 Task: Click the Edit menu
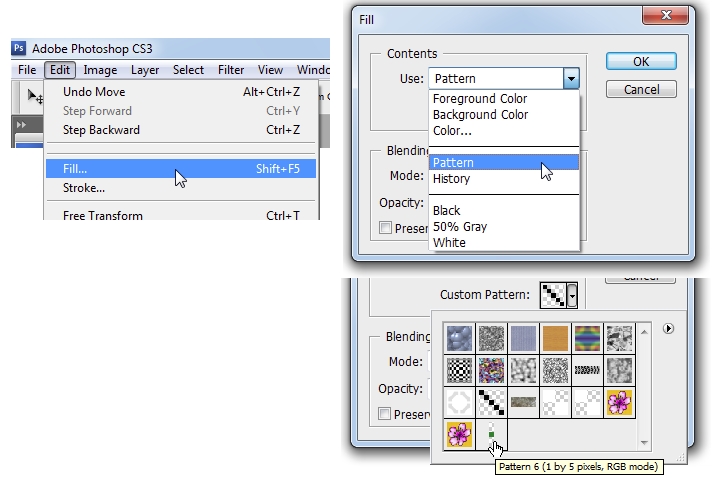pyautogui.click(x=60, y=70)
